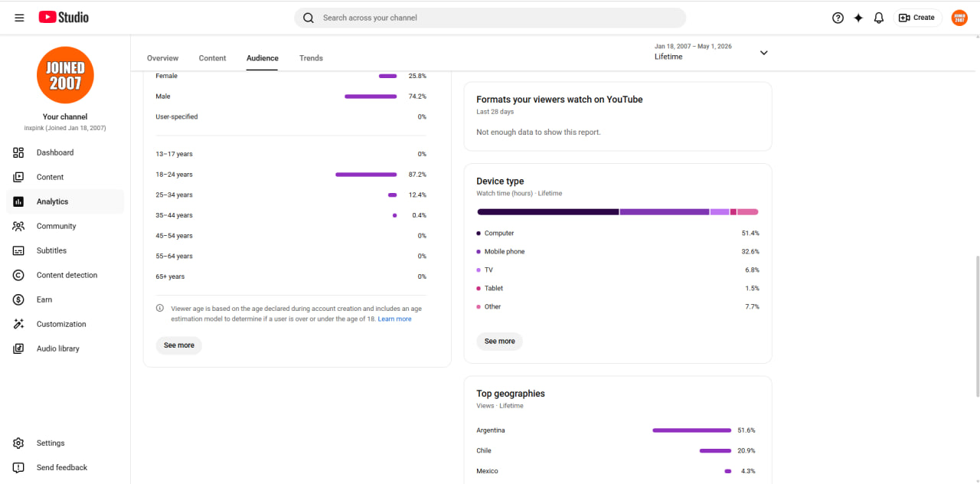Click the page vertical scrollbar
The height and width of the screenshot is (484, 980).
976,327
